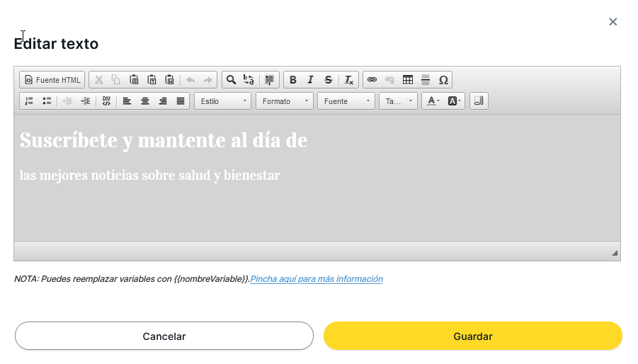Expand the Fuente font dropdown
Viewport: 638px width, 364px height.
[x=346, y=101]
